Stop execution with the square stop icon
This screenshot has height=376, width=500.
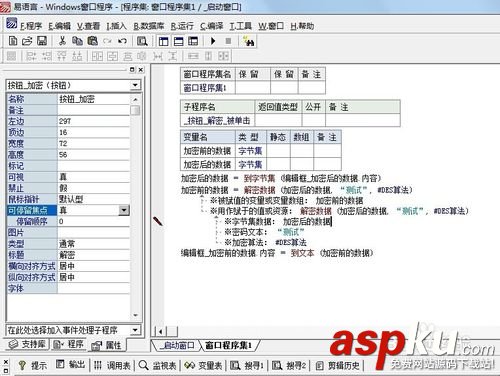pos(228,41)
